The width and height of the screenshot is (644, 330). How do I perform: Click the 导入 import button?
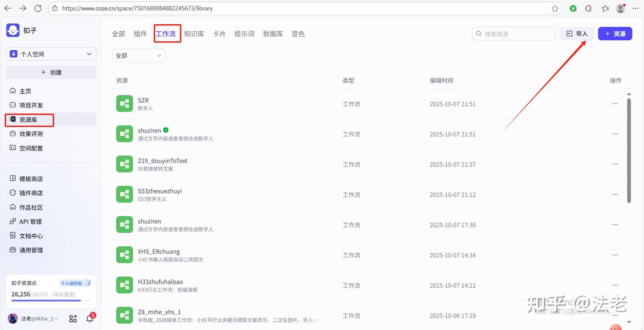pos(577,34)
